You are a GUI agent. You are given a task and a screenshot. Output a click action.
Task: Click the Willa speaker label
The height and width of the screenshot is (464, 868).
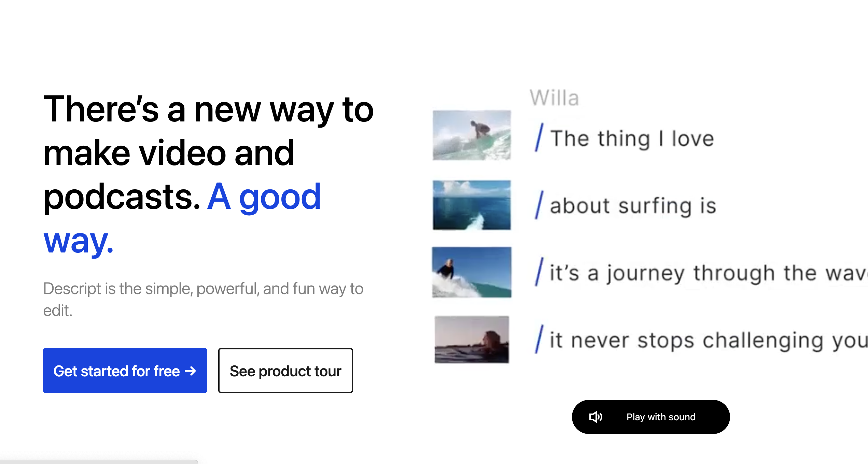tap(554, 98)
